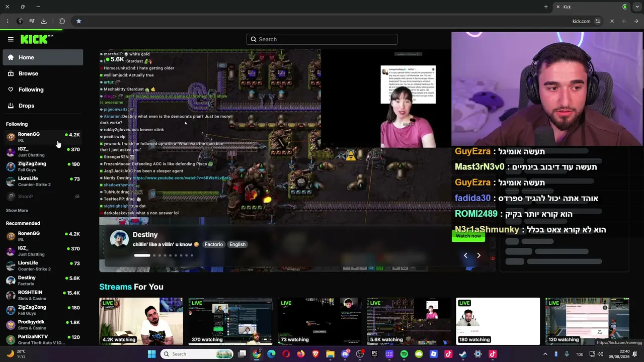Open Microsoft Edge from the taskbar
644x362 pixels.
point(271,354)
